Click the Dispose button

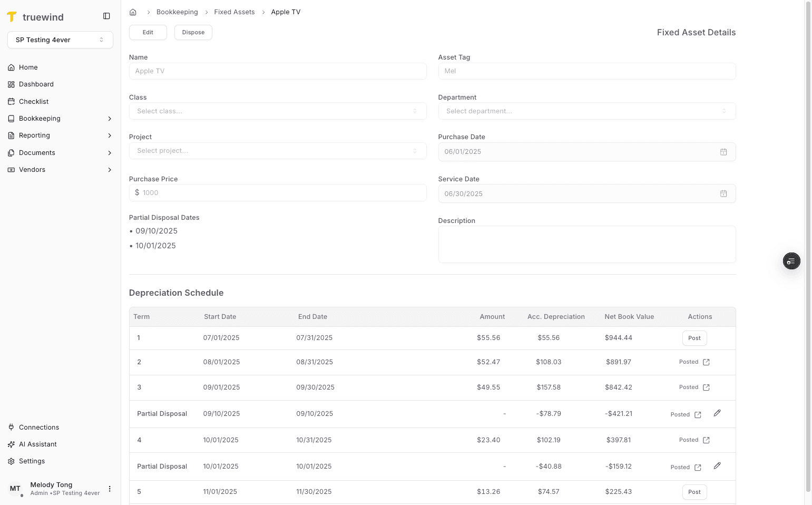193,32
